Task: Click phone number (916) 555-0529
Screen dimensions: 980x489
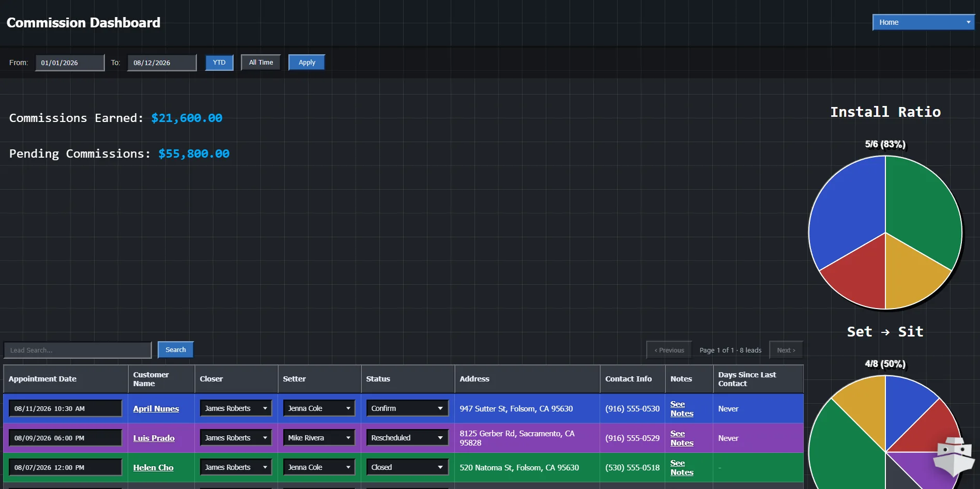Action: (632, 438)
